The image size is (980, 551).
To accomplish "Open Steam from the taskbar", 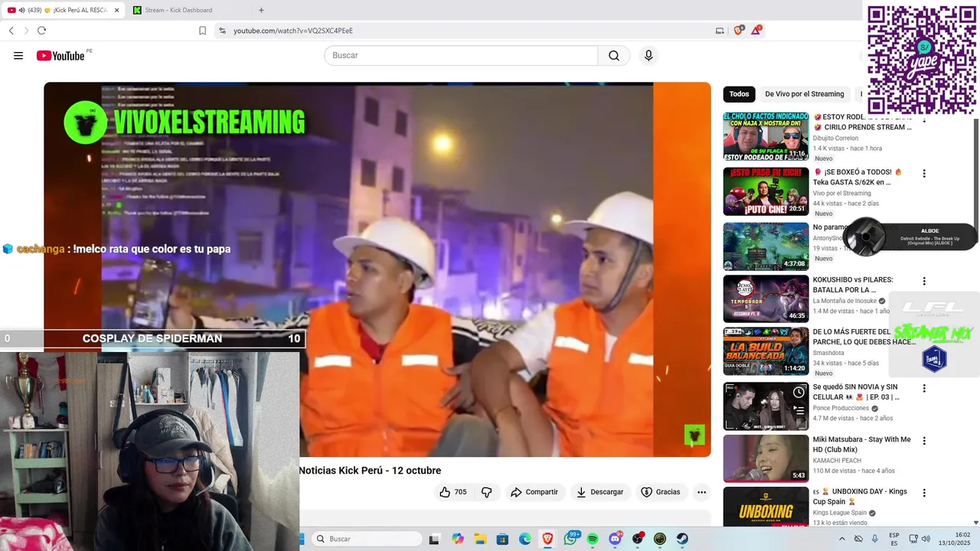I will pos(682,539).
